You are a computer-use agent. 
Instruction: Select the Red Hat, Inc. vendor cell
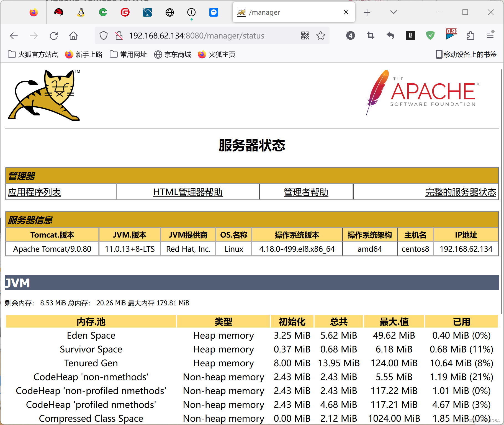(188, 249)
